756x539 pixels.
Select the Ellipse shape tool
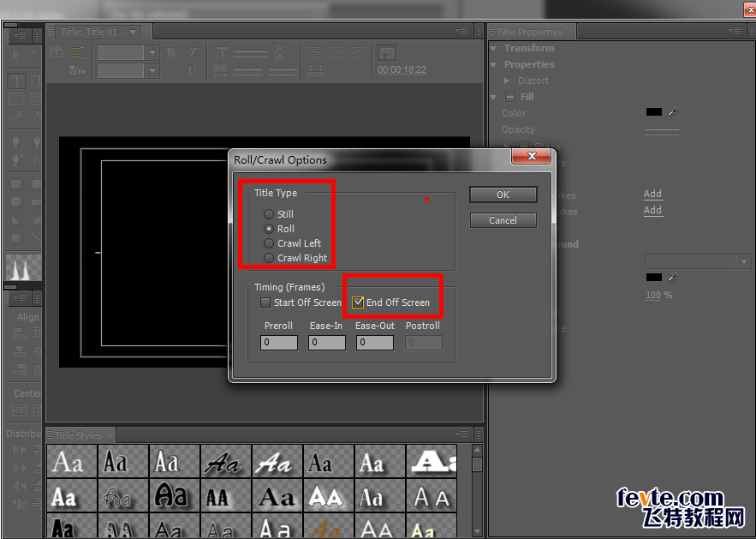[x=16, y=238]
